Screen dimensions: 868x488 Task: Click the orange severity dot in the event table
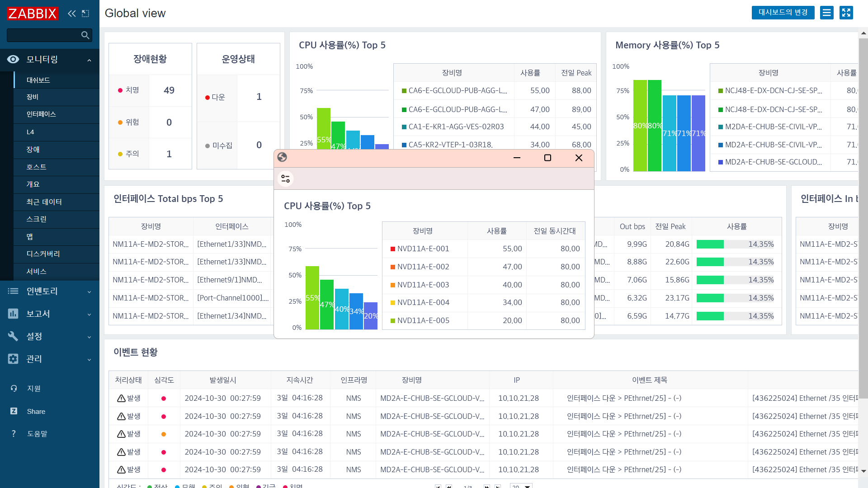(x=164, y=434)
